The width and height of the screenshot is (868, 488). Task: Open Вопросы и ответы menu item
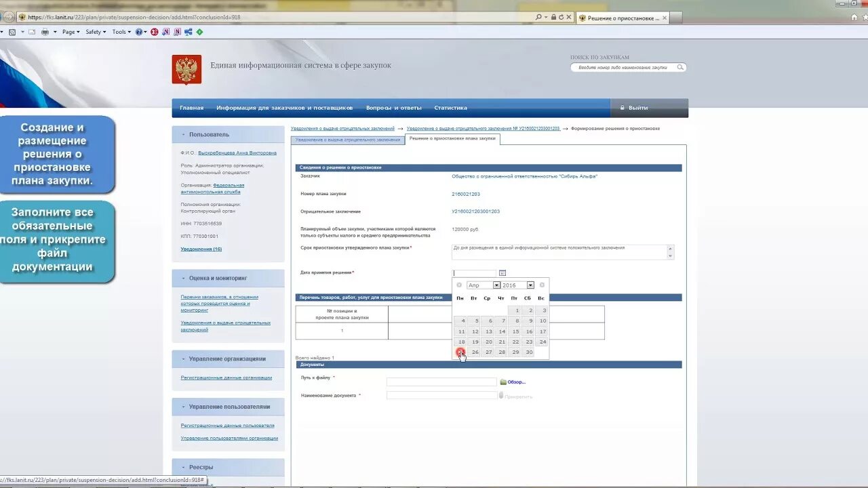394,108
